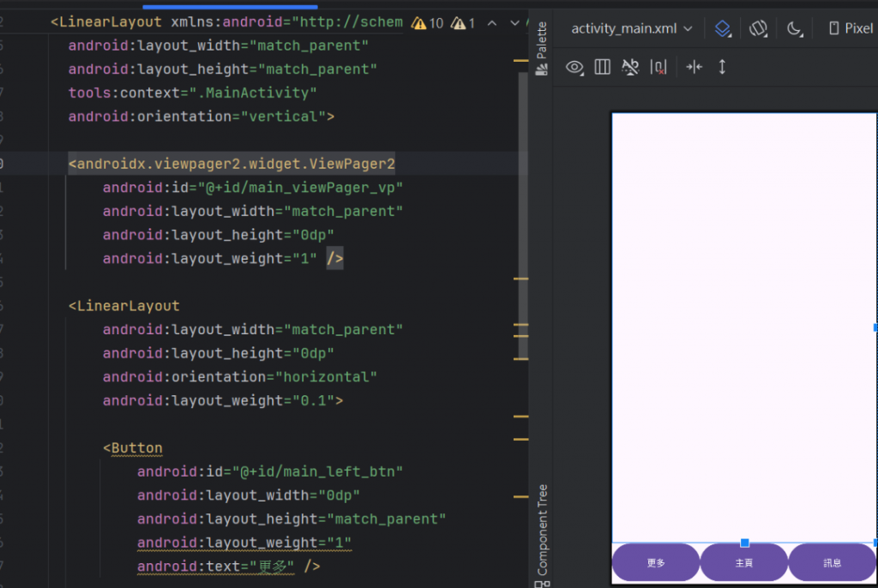Viewport: 878px width, 588px height.
Task: Select the 主頁 button in preview
Action: pos(743,563)
